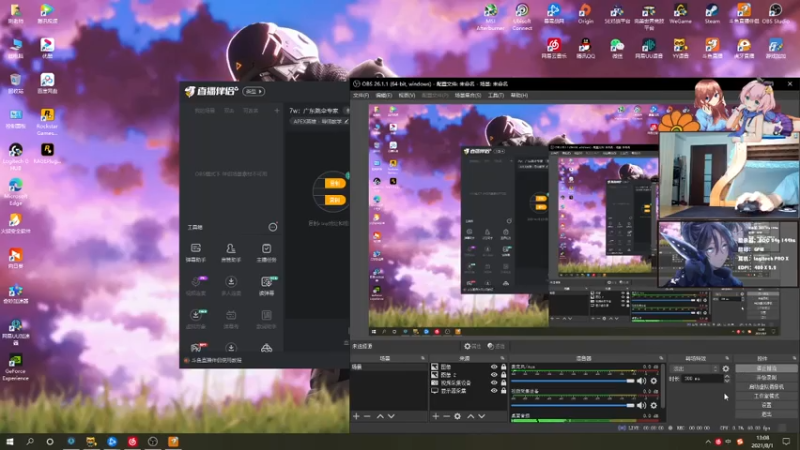Screen dimensions: 800x450
Task: Toggle lock on 显示器采集 source
Action: point(504,391)
